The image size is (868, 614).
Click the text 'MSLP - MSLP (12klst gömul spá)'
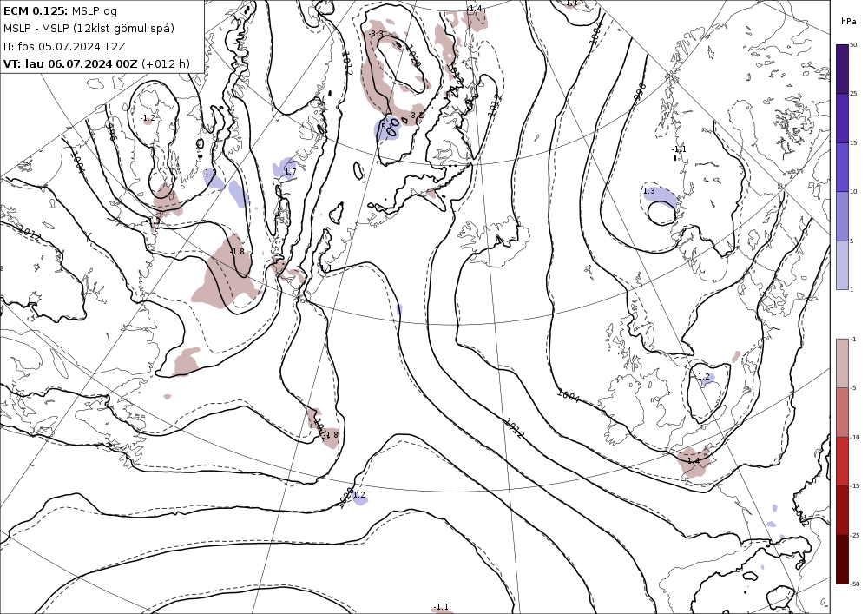click(89, 29)
